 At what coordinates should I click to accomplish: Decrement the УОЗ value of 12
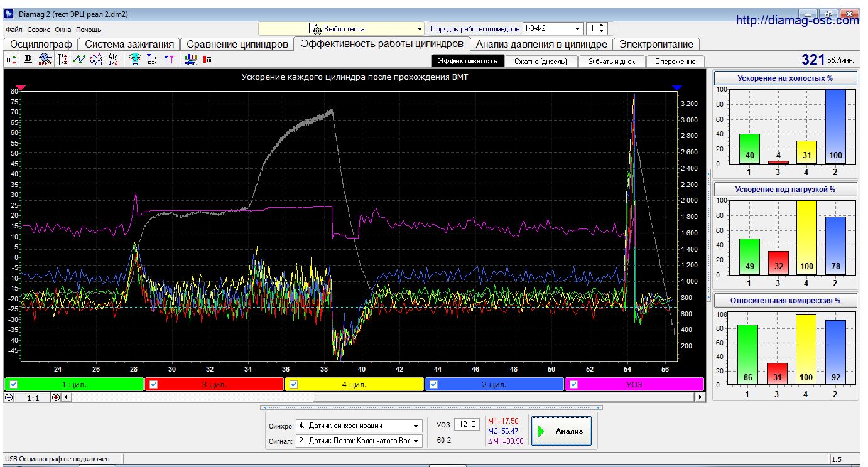click(x=474, y=427)
